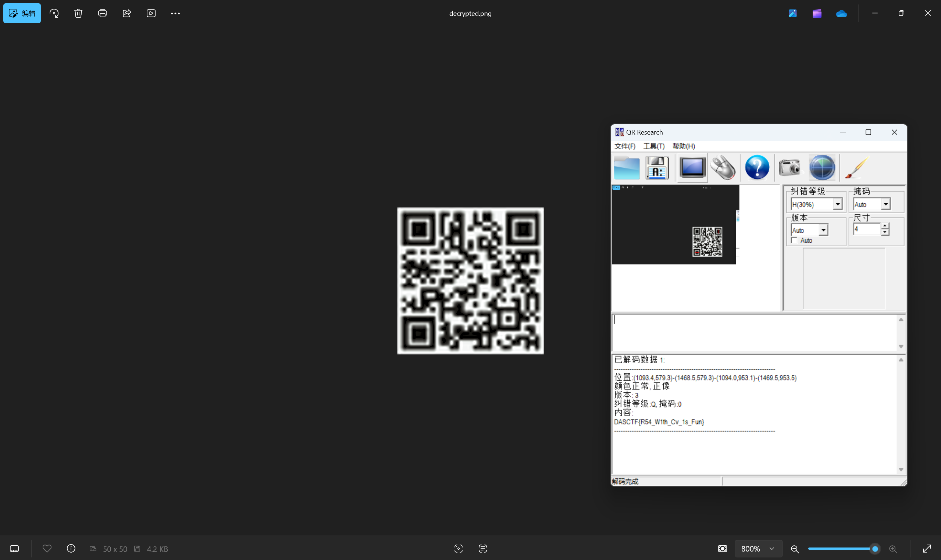
Task: Close the QR Research window
Action: (x=894, y=132)
